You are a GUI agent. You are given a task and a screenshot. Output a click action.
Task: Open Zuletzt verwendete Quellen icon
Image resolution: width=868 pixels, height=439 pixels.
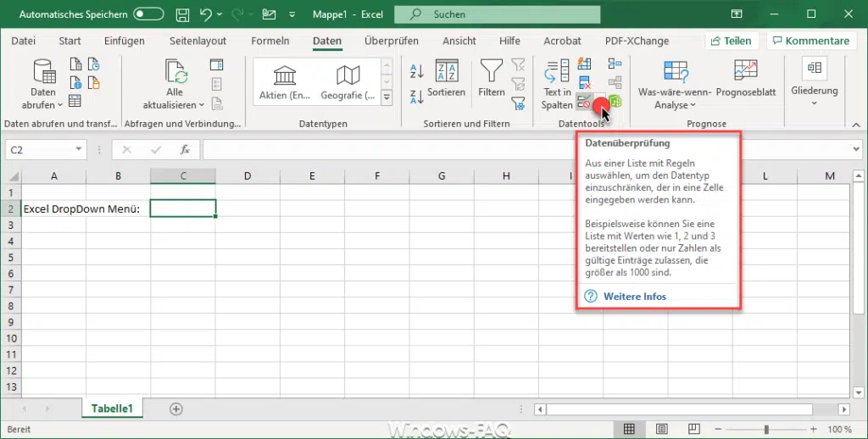pyautogui.click(x=93, y=64)
